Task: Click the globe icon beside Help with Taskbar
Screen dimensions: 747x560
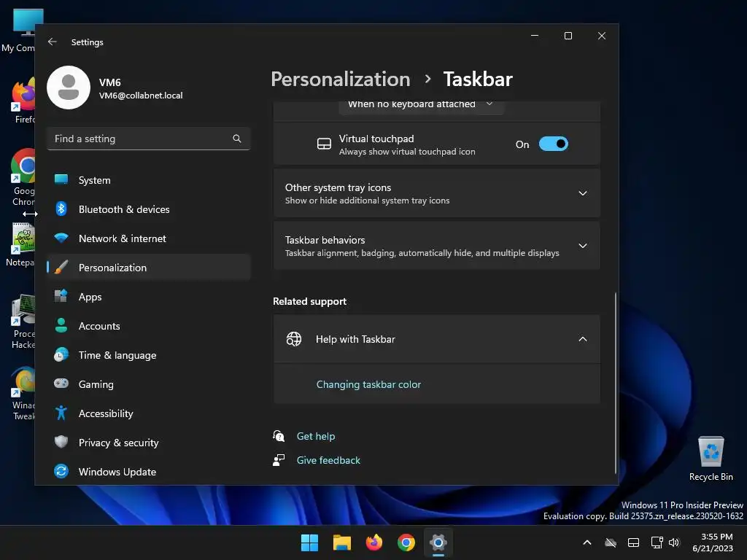Action: point(294,339)
